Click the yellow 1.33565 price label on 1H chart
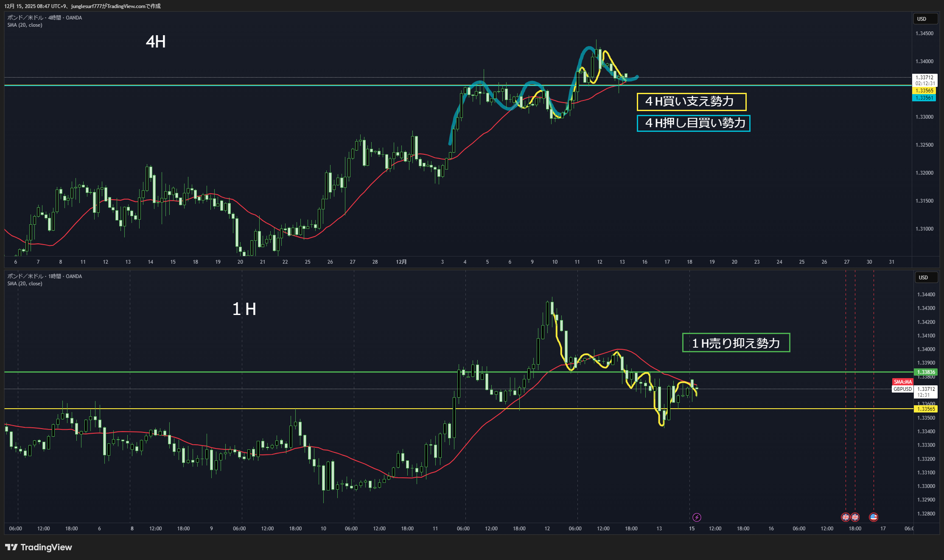This screenshot has width=944, height=560. tap(926, 409)
